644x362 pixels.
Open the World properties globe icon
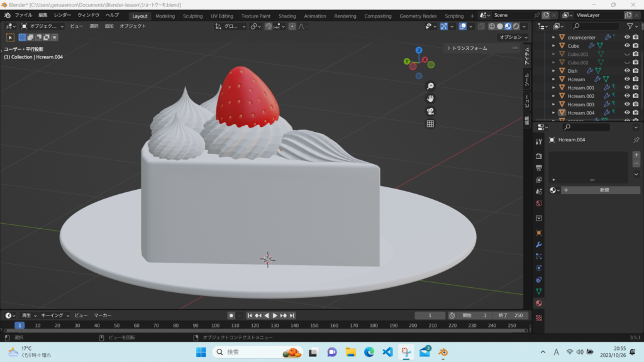(x=538, y=204)
